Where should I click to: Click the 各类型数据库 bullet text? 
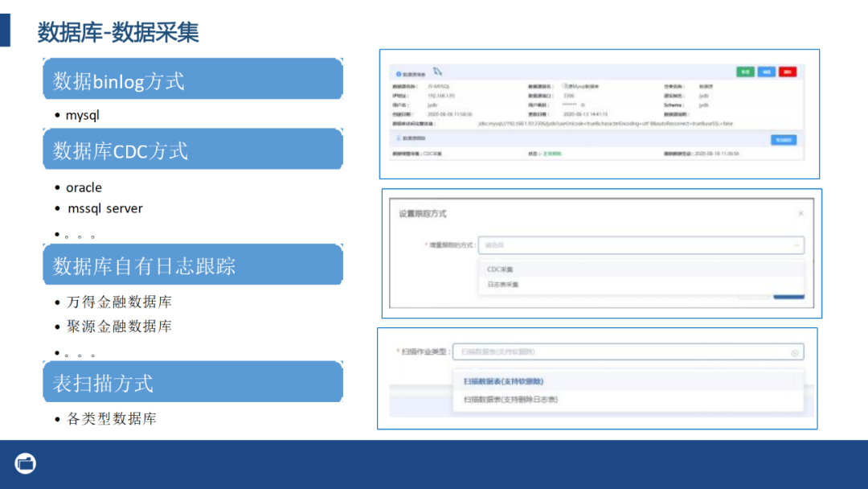point(111,419)
